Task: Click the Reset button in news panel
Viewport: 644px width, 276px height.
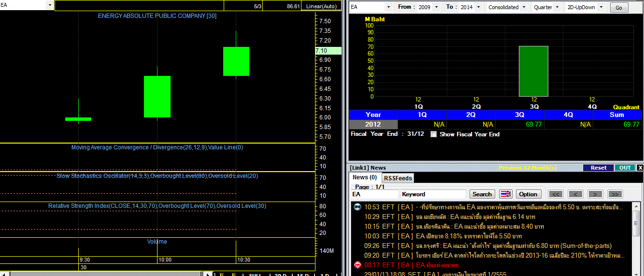Action: pos(598,168)
